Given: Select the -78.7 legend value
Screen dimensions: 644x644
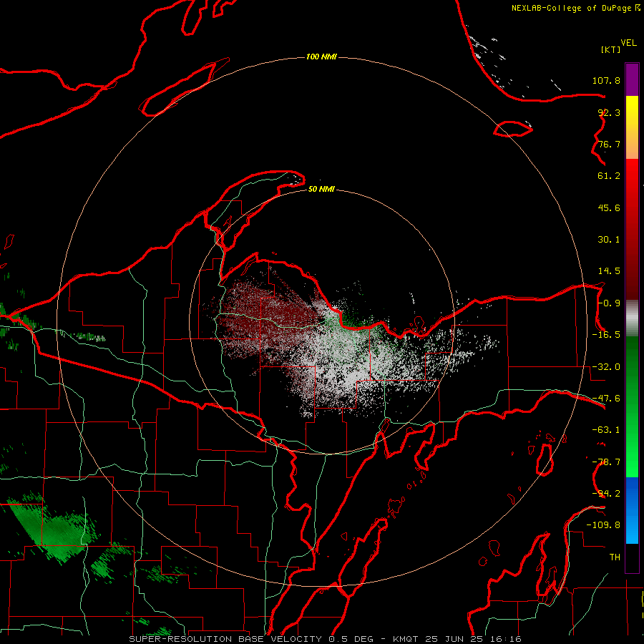Looking at the screenshot, I should (x=606, y=462).
